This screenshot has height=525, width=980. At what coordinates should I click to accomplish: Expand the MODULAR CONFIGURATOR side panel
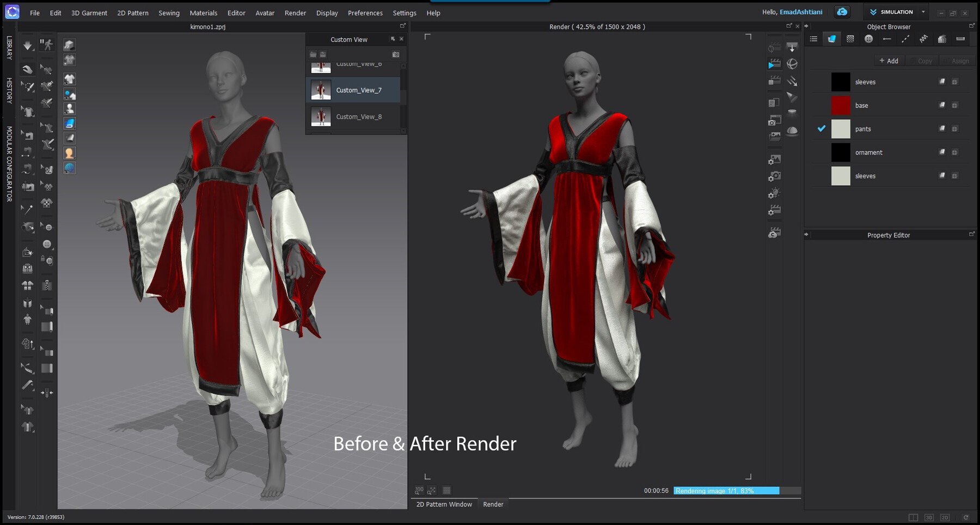click(x=9, y=164)
